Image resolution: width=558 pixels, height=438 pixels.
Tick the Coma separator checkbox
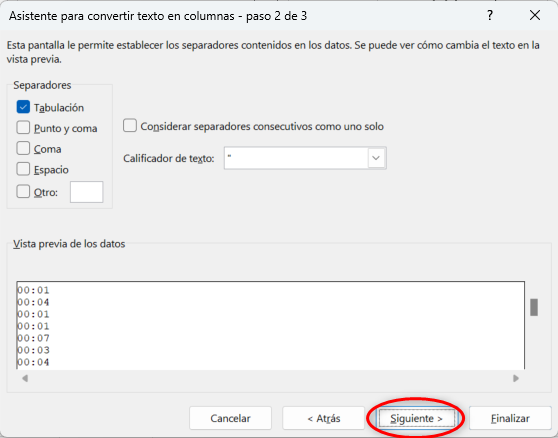(23, 148)
